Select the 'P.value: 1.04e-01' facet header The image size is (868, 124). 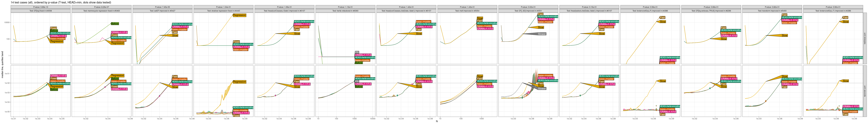click(x=223, y=7)
